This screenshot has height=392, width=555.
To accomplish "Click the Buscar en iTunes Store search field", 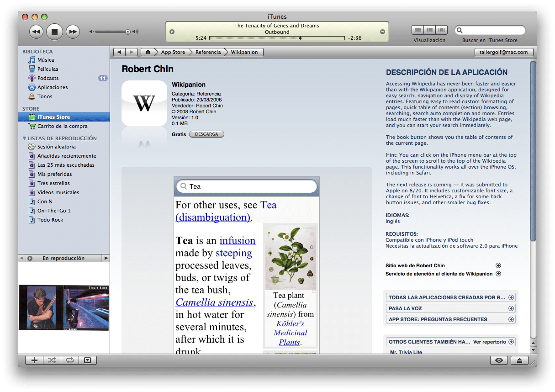I will pos(490,30).
